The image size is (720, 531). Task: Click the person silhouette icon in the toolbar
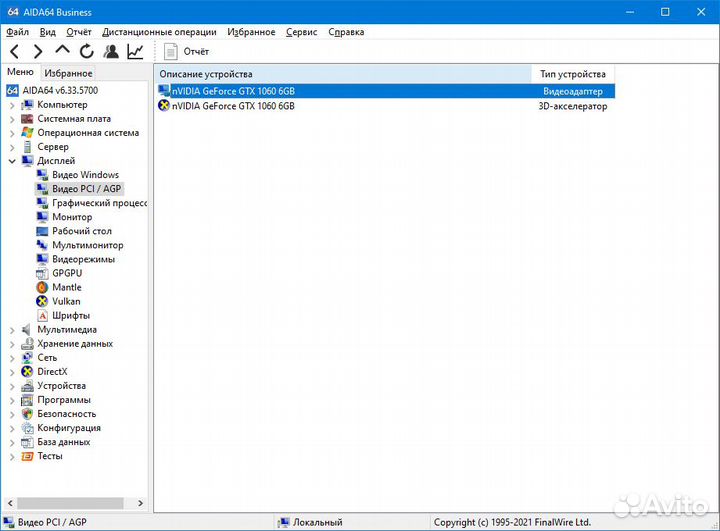tap(111, 51)
